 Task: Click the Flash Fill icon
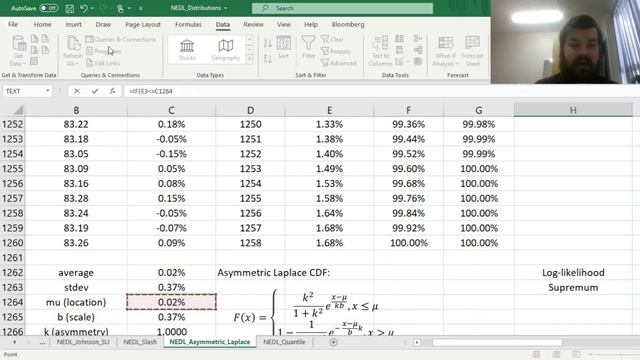[399, 38]
